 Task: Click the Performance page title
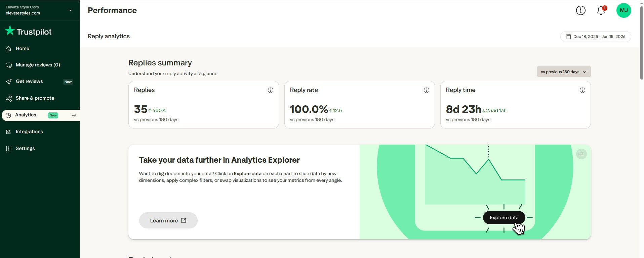[112, 10]
